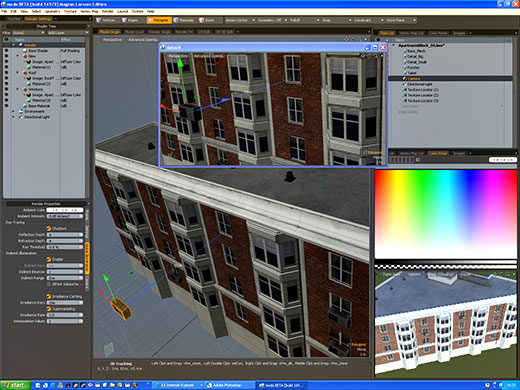
Task: Open the Geometry menu
Action: [52, 11]
